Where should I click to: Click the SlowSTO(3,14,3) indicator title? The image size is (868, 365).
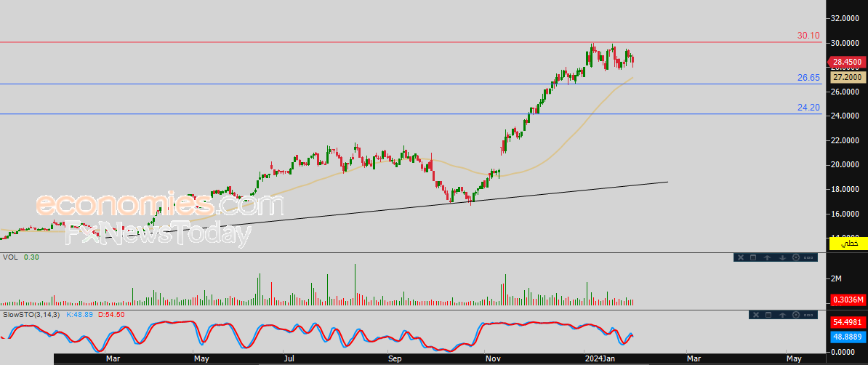[x=32, y=315]
